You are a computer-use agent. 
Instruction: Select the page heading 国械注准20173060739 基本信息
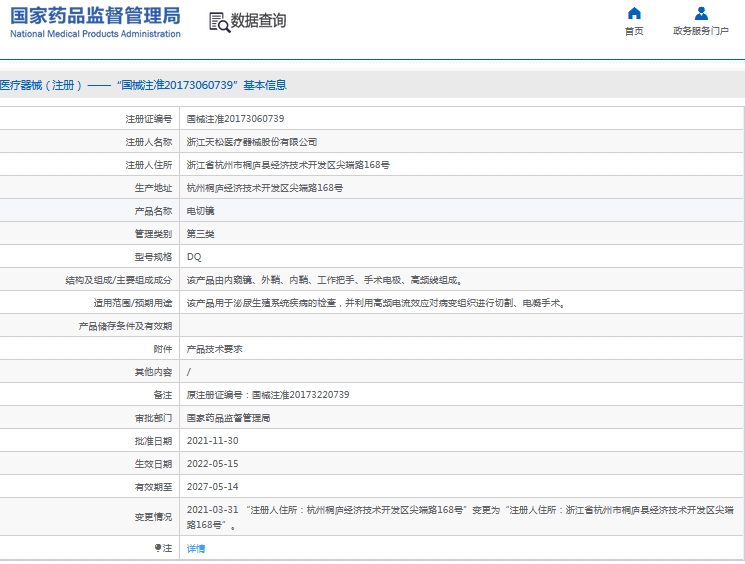click(201, 85)
